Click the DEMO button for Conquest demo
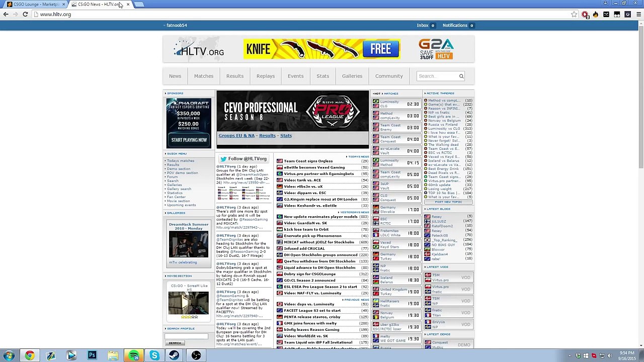Image resolution: width=644 pixels, height=362 pixels. 464,345
